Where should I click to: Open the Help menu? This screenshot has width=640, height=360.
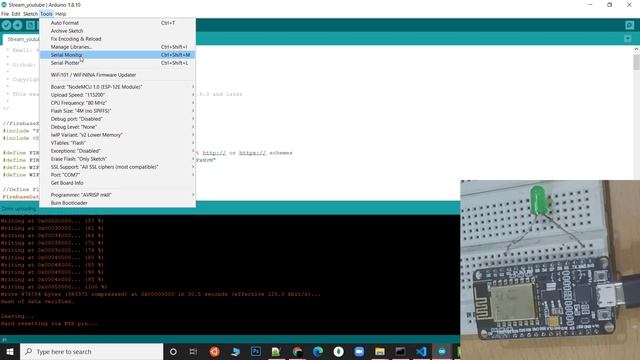coord(60,14)
